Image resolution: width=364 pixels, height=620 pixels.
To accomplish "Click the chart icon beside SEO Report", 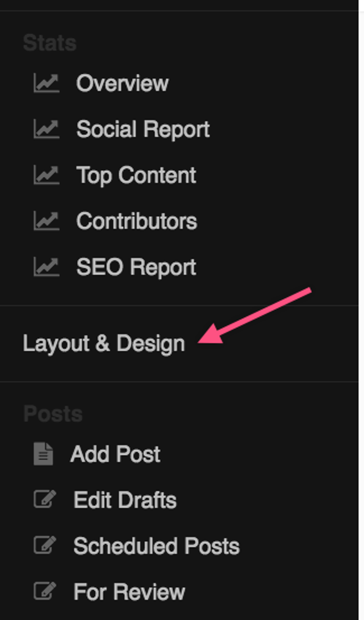I will click(46, 267).
